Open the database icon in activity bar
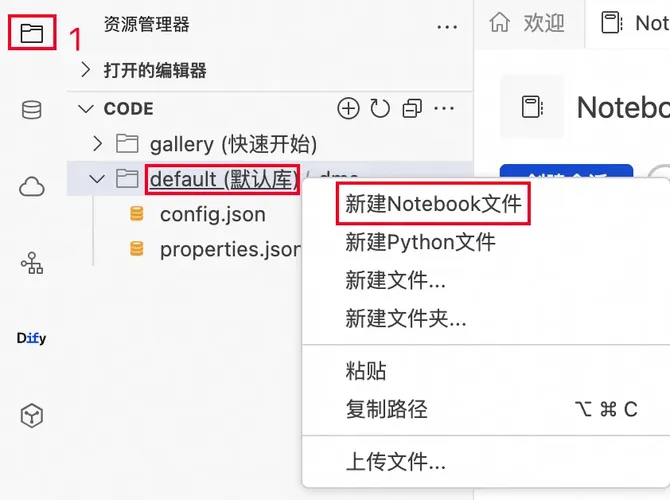Viewport: 670px width, 500px height. click(x=32, y=110)
